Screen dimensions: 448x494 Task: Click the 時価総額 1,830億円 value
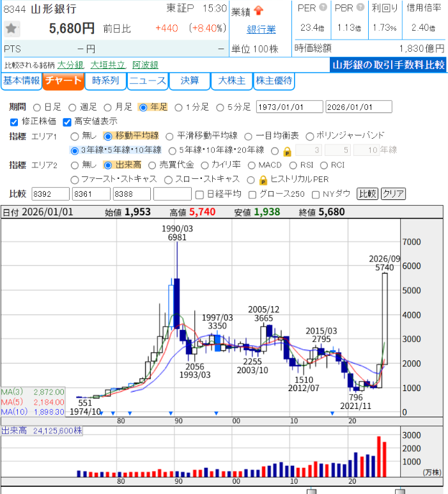coord(422,49)
